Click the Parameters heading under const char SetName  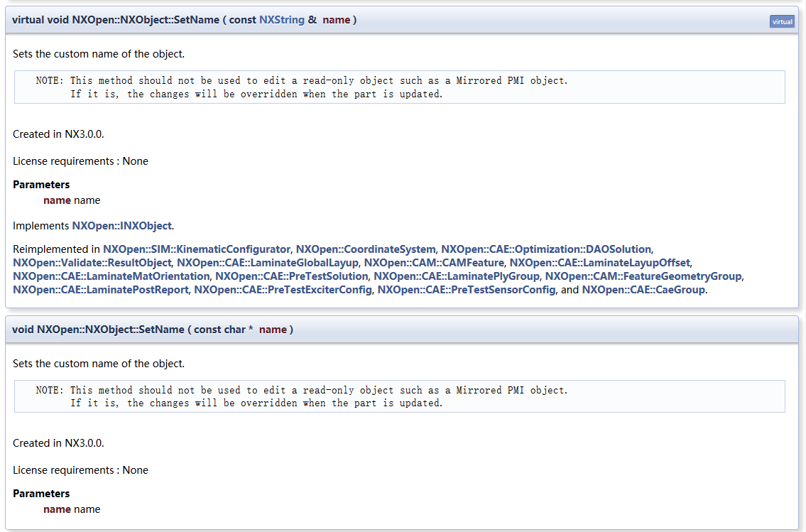pyautogui.click(x=41, y=494)
